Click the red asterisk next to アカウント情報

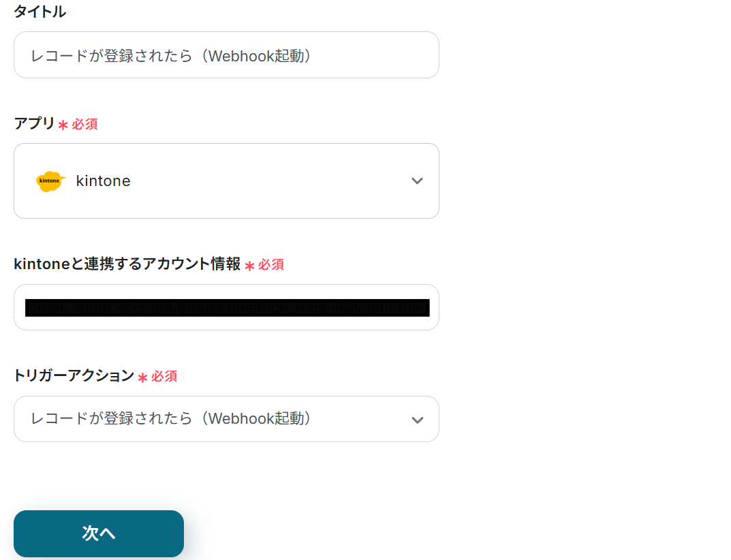249,266
